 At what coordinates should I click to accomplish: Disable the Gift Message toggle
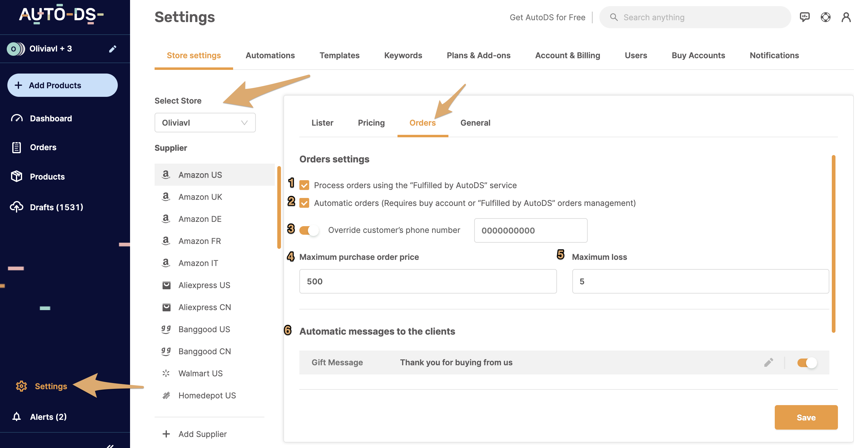pyautogui.click(x=807, y=363)
